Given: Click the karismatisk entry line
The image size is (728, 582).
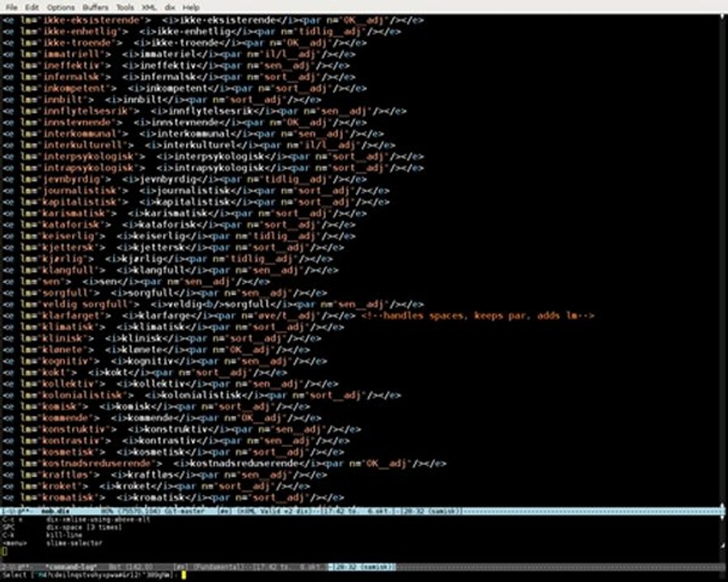Looking at the screenshot, I should pyautogui.click(x=184, y=213).
